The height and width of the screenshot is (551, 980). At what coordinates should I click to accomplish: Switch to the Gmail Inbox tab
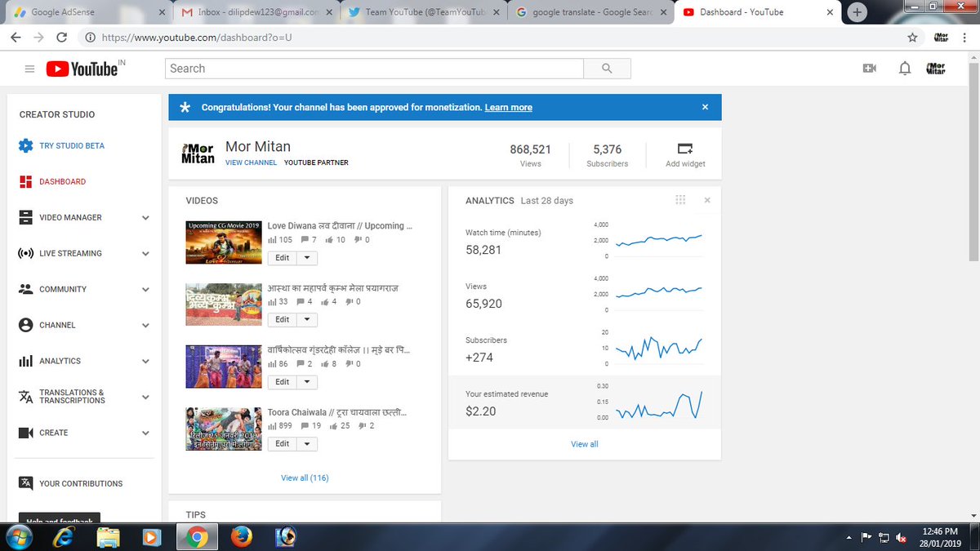pyautogui.click(x=255, y=12)
